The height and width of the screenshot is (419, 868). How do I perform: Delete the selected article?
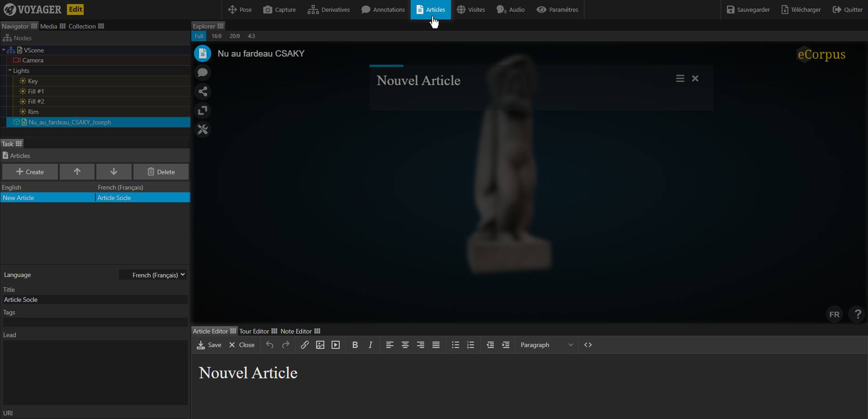[x=161, y=172]
